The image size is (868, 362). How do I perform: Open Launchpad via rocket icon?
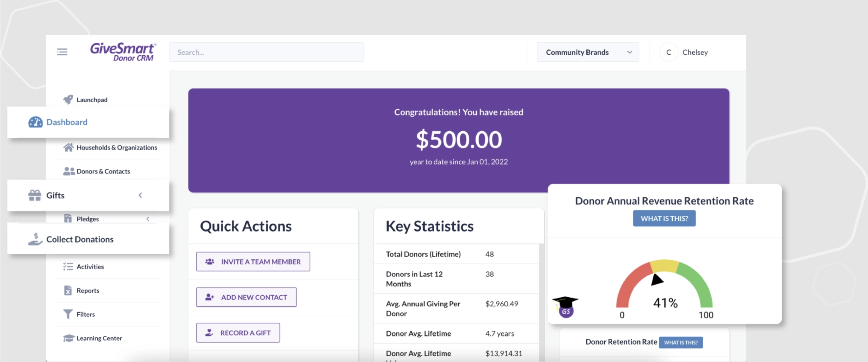pos(68,99)
